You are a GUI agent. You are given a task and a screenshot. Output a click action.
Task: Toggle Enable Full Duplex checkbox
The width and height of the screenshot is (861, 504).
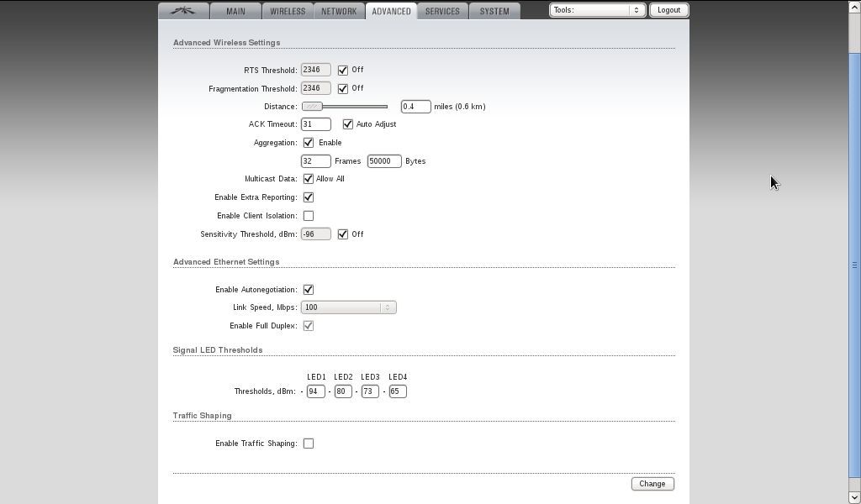pos(309,326)
